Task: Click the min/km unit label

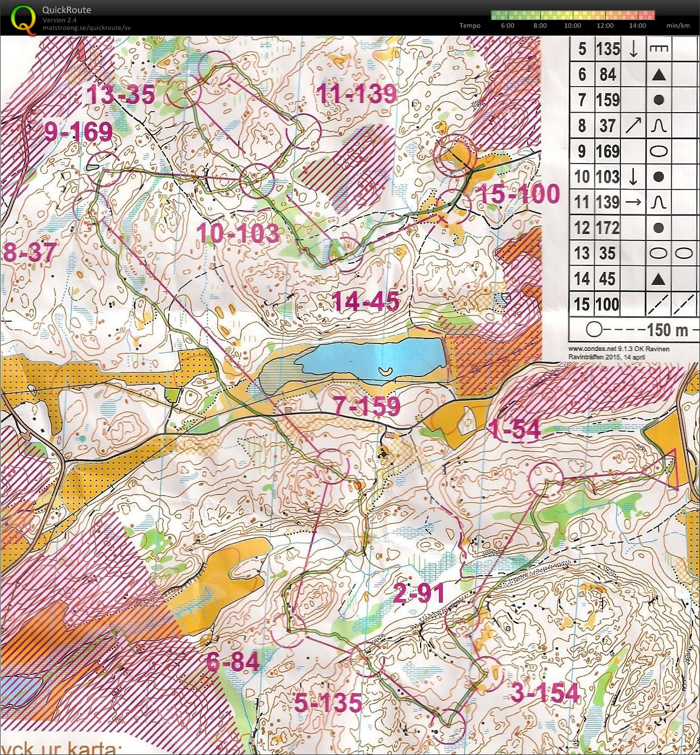Action: (x=678, y=25)
